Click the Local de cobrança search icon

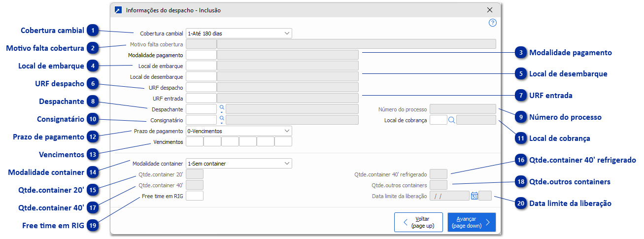[451, 120]
